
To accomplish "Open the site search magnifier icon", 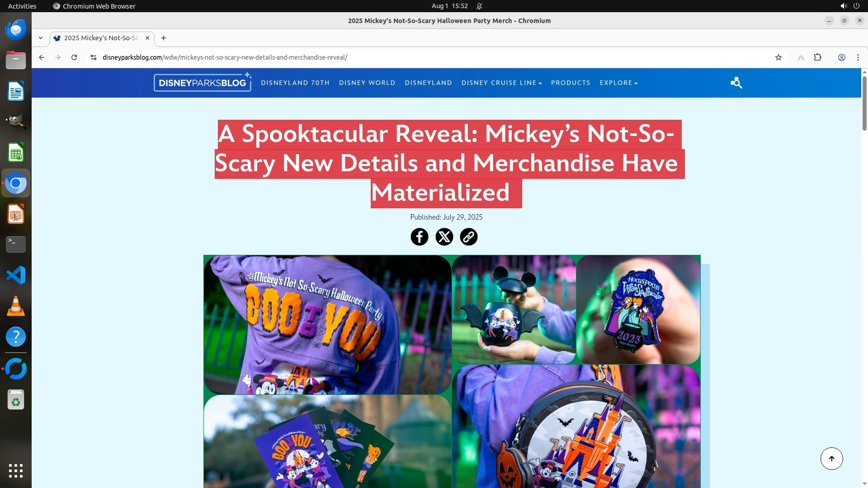I will (x=736, y=83).
